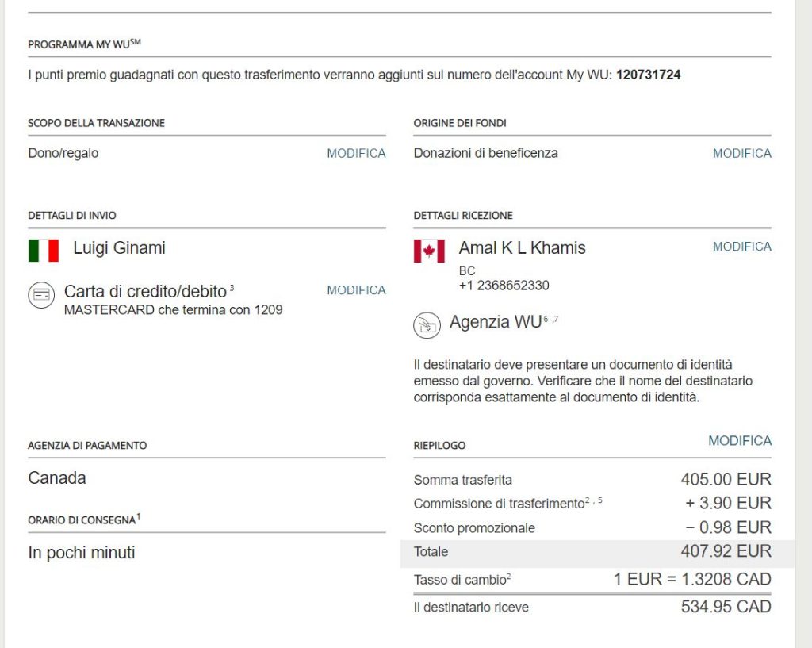The image size is (812, 648).
Task: Click the Agenzia WU cash pickup icon
Action: [x=427, y=325]
